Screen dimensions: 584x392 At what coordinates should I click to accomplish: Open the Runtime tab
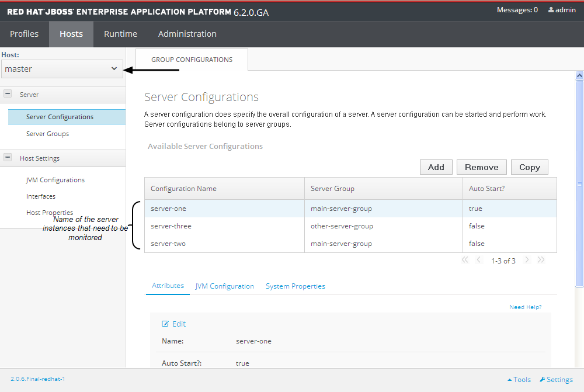pos(121,34)
